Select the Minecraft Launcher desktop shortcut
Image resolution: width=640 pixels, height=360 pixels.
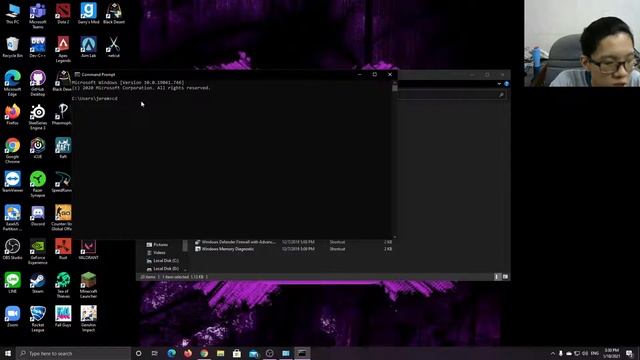[89, 285]
